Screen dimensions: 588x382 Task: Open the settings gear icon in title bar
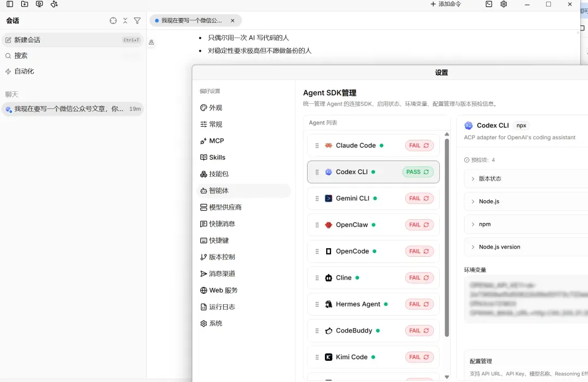click(504, 4)
